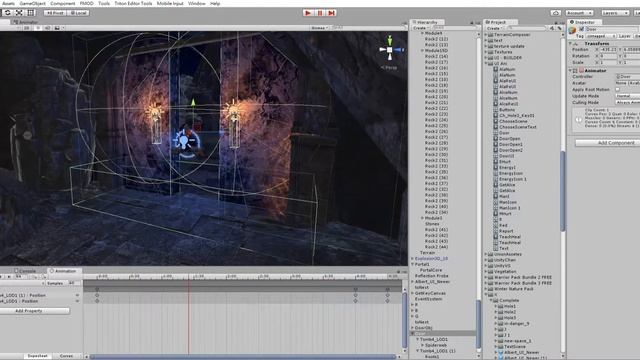Open the GameObject menu
The height and width of the screenshot is (360, 640).
(x=33, y=3)
